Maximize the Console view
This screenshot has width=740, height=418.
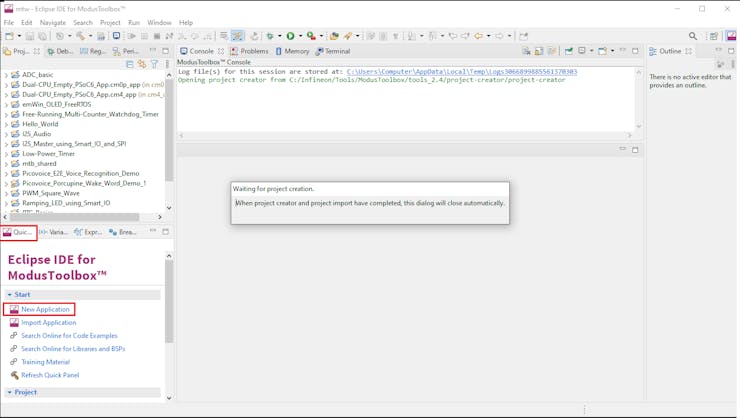pos(635,51)
